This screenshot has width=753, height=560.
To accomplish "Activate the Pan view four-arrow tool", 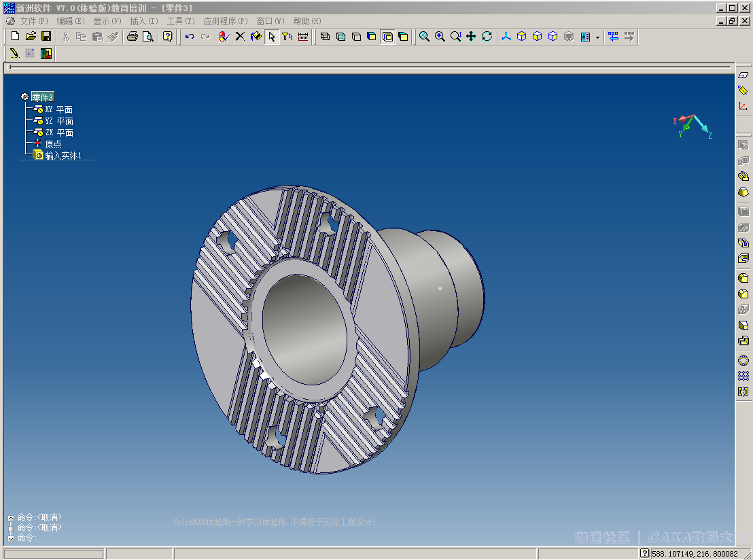I will [x=471, y=37].
